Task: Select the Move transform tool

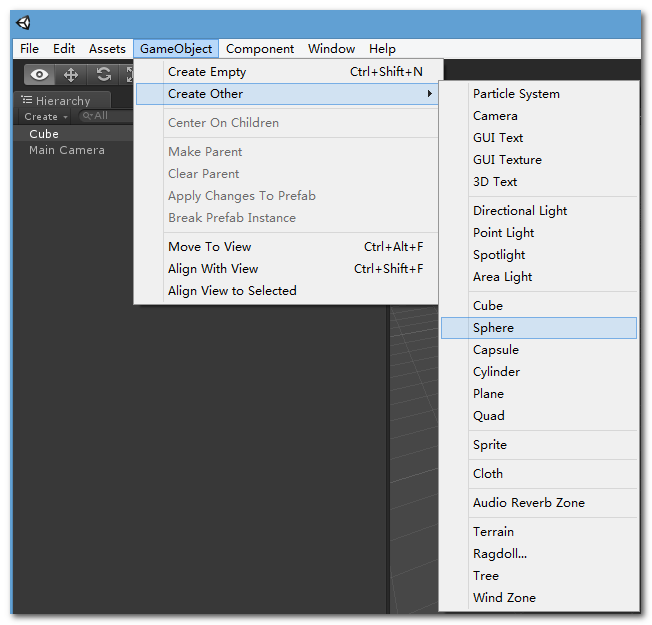Action: pos(71,75)
